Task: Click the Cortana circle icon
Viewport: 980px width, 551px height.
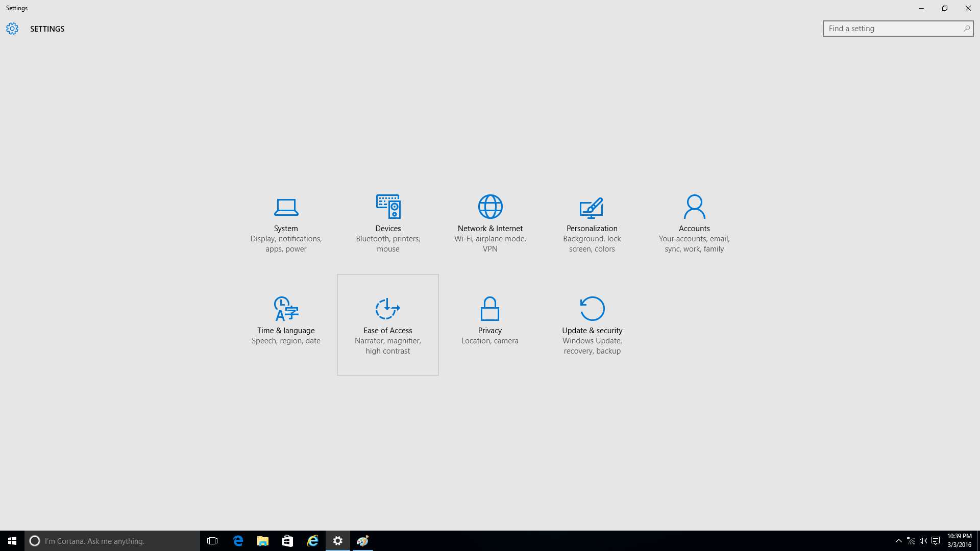Action: tap(35, 541)
